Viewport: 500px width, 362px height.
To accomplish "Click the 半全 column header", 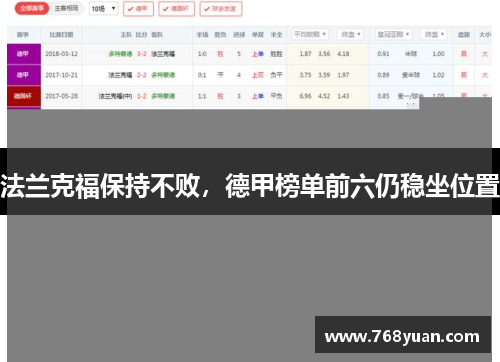I will click(x=276, y=35).
